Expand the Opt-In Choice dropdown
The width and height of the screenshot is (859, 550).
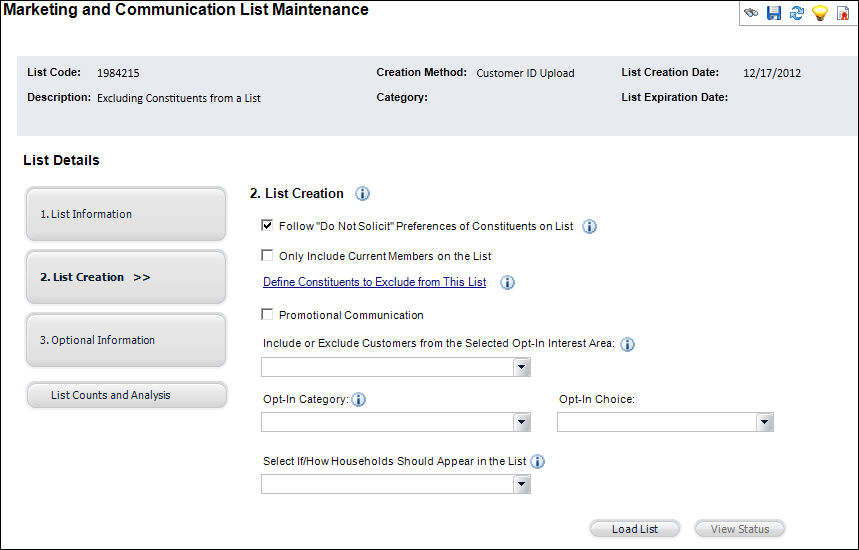click(665, 422)
